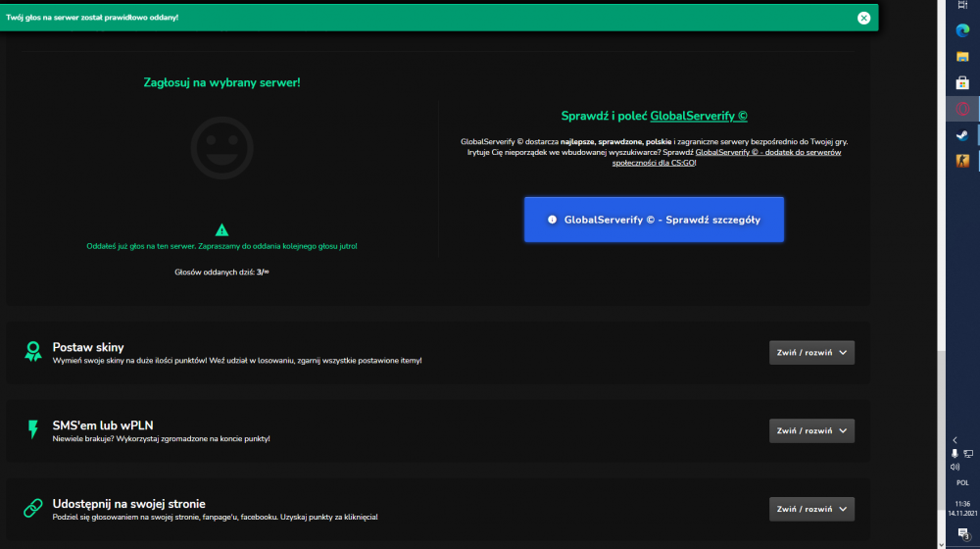The width and height of the screenshot is (980, 549).
Task: Click the Zagłosuj na wybrany serwer! heading
Action: tap(221, 82)
